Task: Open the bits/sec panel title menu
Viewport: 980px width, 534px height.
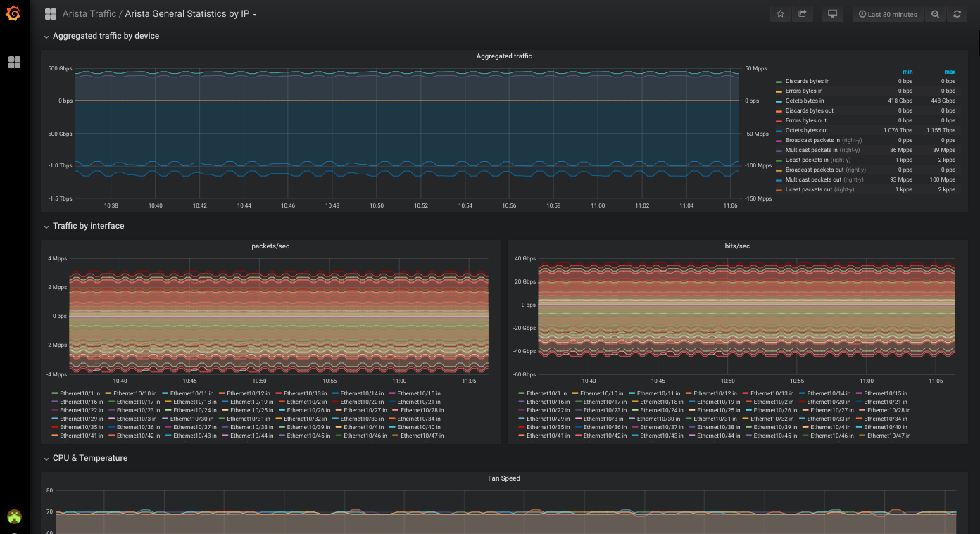Action: coord(737,246)
